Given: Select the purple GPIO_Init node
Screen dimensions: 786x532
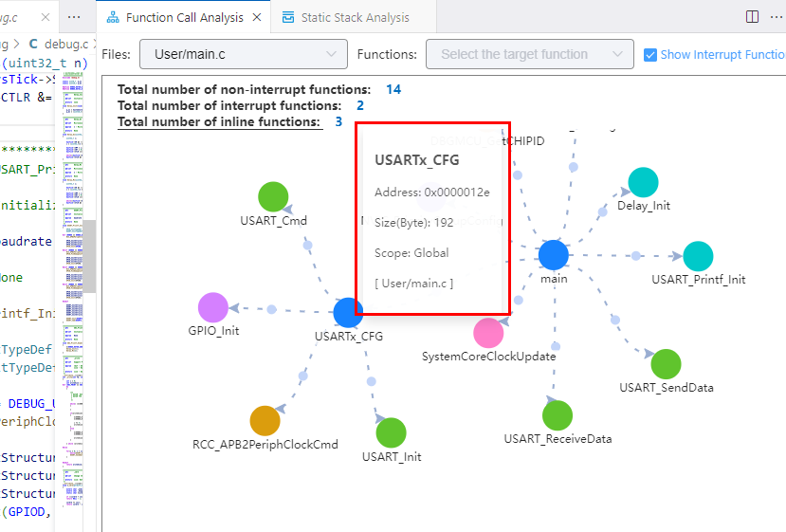Looking at the screenshot, I should click(x=213, y=307).
